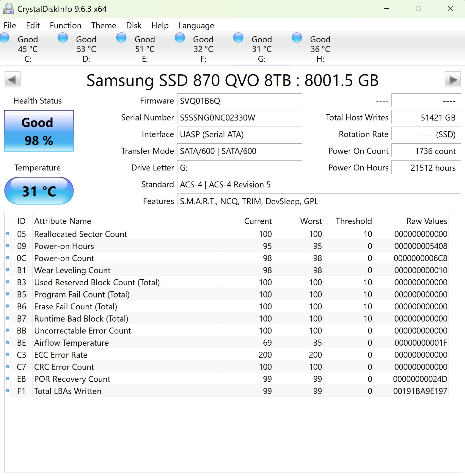Viewport: 465px width, 476px height.
Task: Click the Good 98 % health status button
Action: click(39, 131)
